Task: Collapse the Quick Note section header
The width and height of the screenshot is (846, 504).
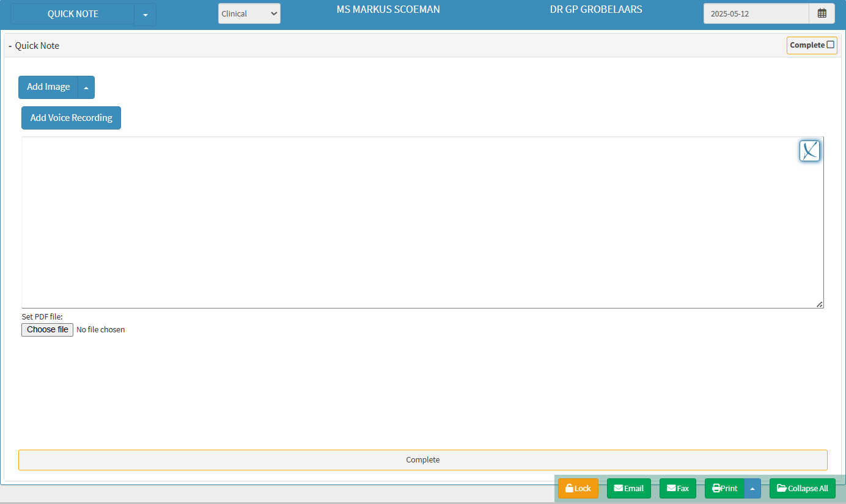Action: pyautogui.click(x=34, y=46)
